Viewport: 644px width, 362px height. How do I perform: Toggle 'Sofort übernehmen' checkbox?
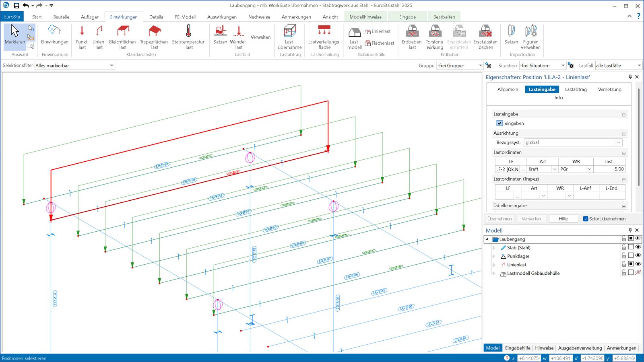pyautogui.click(x=586, y=219)
